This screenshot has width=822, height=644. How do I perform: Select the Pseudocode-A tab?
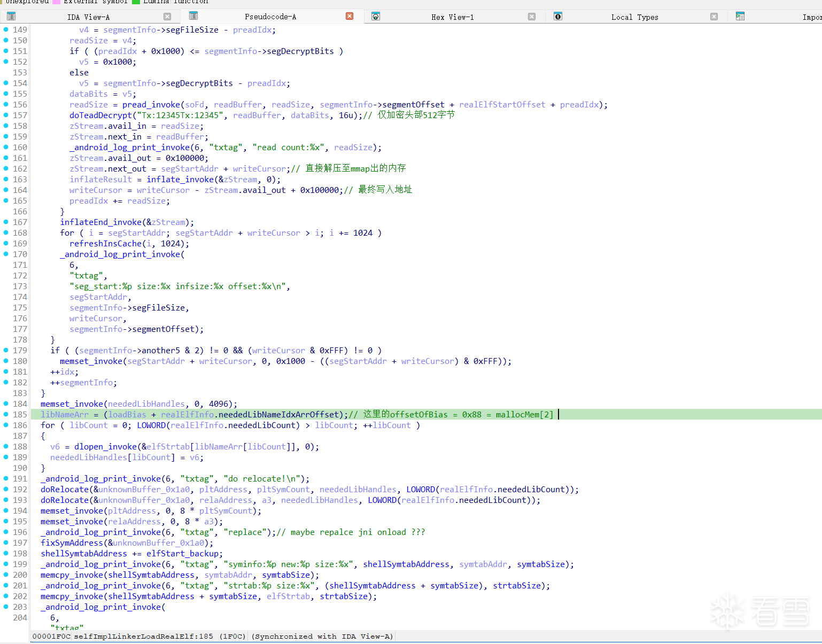270,17
